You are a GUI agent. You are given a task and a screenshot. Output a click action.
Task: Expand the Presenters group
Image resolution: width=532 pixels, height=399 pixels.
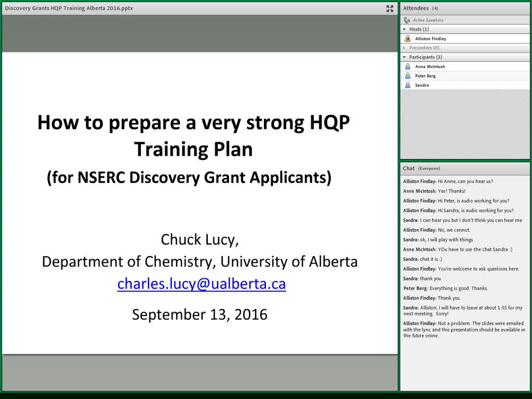(x=404, y=48)
